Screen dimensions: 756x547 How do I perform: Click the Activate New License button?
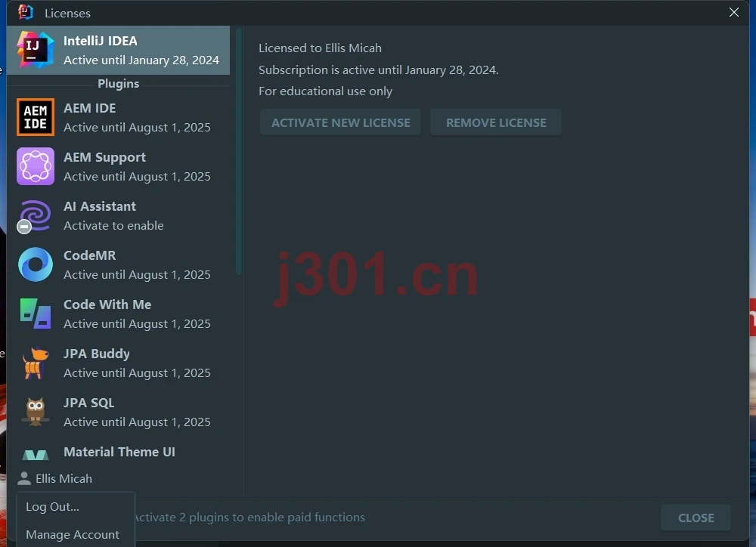(x=340, y=123)
